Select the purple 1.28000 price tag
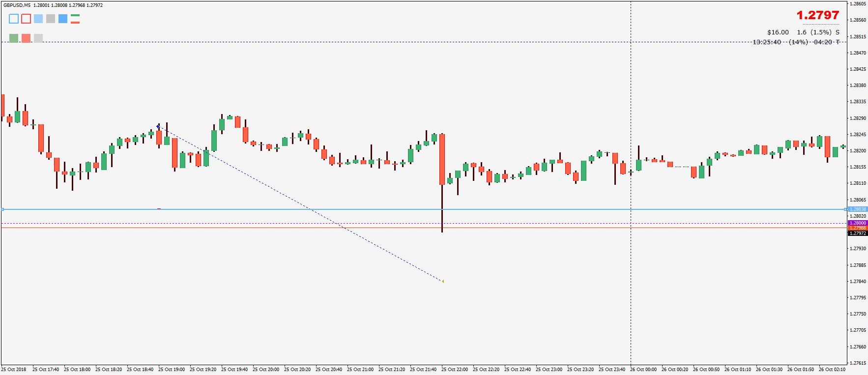The width and height of the screenshot is (868, 375). coord(858,223)
